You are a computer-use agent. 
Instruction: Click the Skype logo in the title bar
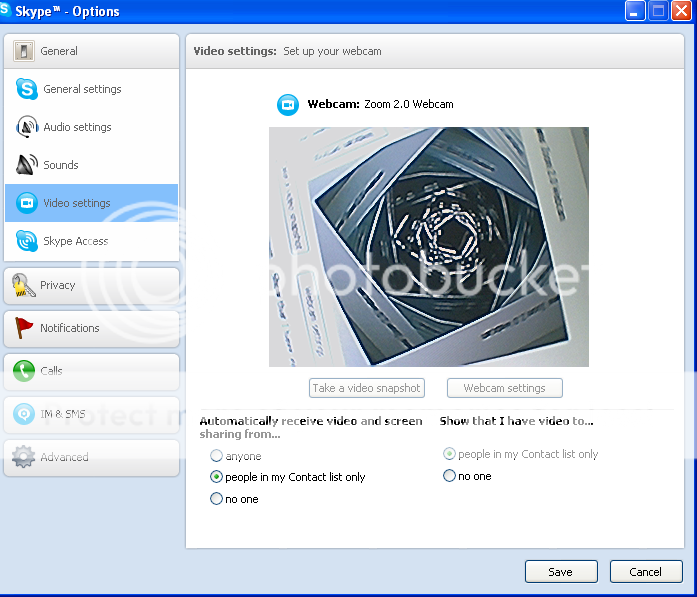click(x=5, y=10)
